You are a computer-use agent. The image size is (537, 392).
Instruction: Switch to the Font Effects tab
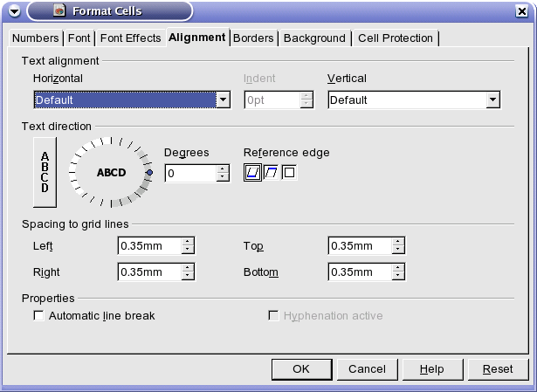pyautogui.click(x=130, y=38)
